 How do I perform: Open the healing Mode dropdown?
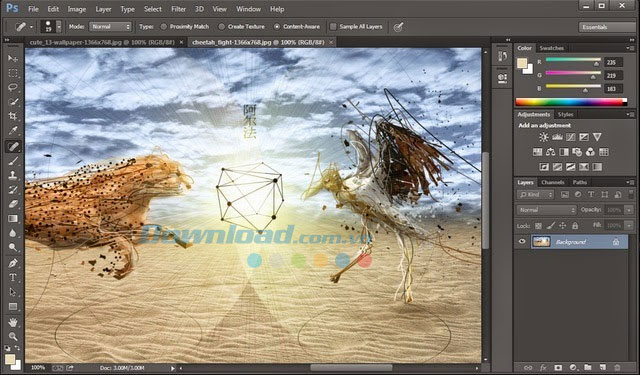110,27
